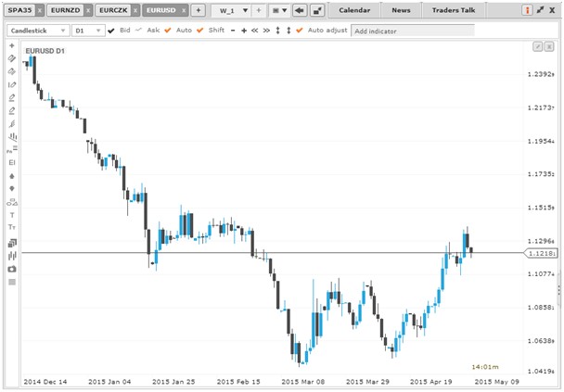Click the zoom out minus icon
Screen dimensions: 564x392
[x=233, y=31]
